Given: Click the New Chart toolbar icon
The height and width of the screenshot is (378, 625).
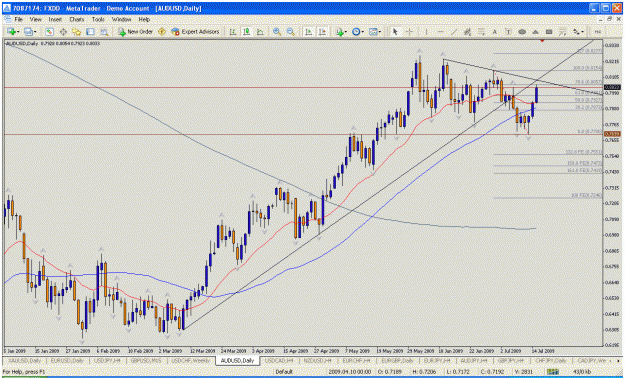Looking at the screenshot, I should point(11,32).
